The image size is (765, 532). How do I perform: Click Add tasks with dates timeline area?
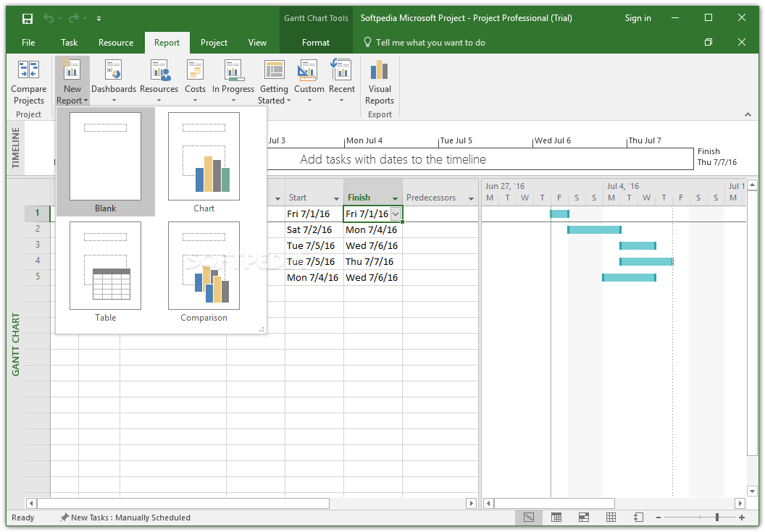[393, 159]
